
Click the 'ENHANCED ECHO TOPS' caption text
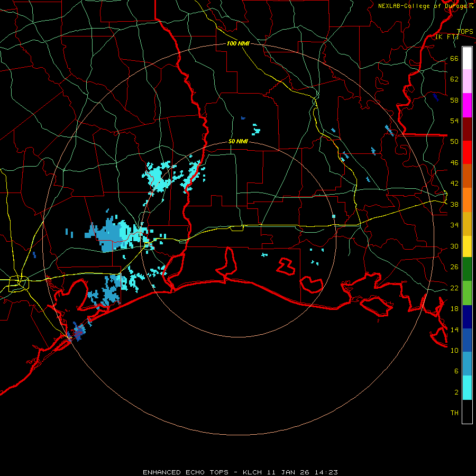coord(186,472)
